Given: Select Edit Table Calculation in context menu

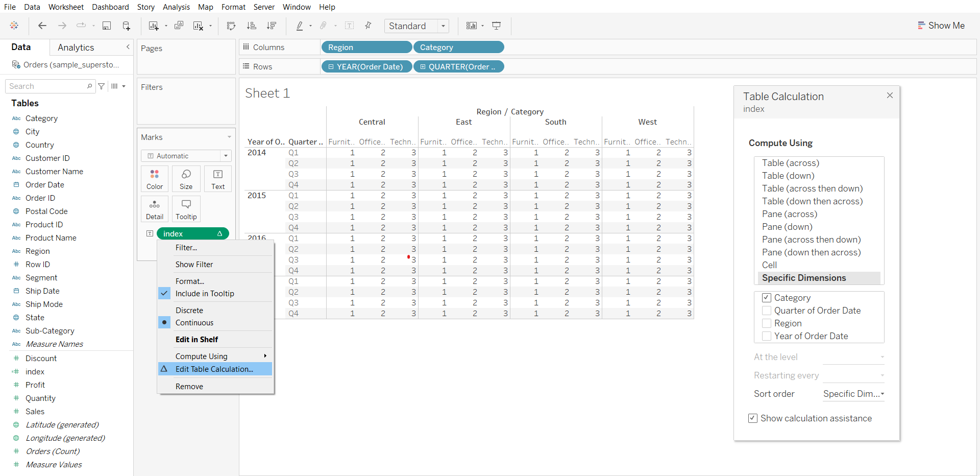Looking at the screenshot, I should click(x=214, y=369).
